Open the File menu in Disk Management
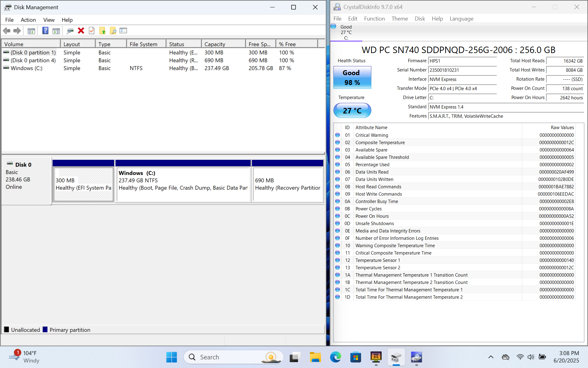Image resolution: width=588 pixels, height=368 pixels. (9, 20)
